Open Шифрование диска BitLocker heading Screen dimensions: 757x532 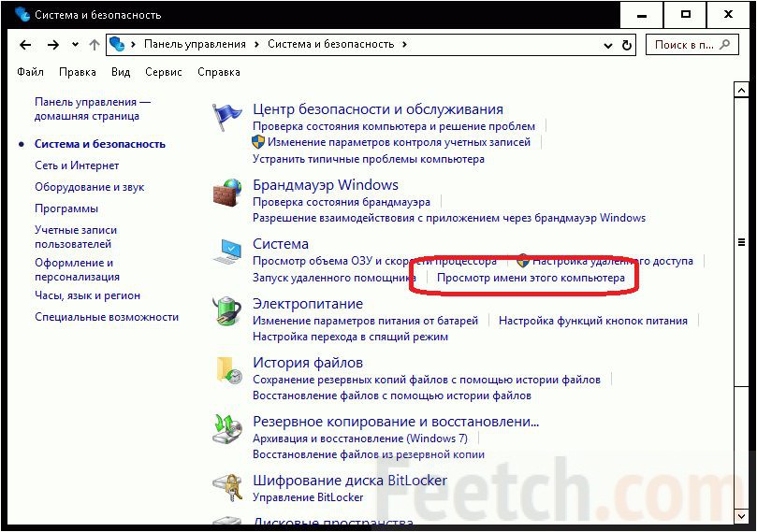(350, 480)
